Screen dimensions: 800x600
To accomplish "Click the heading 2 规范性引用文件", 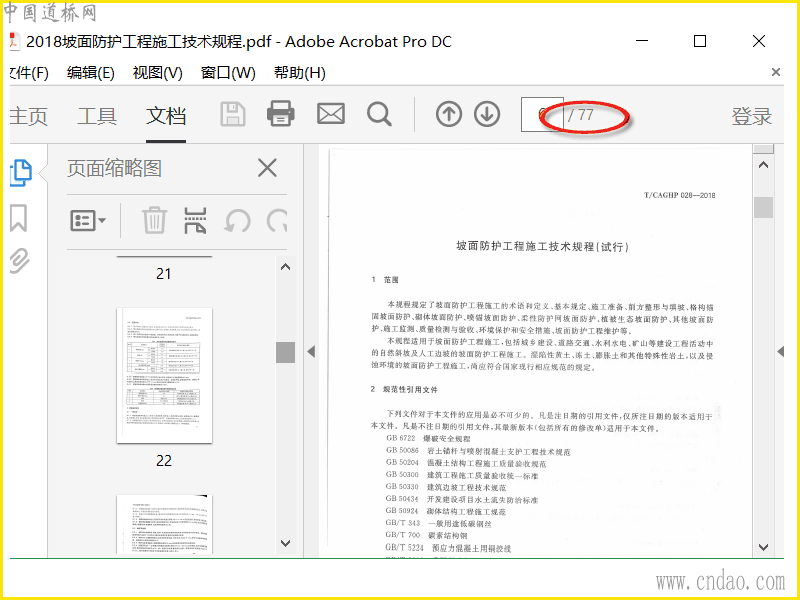I will pos(404,389).
